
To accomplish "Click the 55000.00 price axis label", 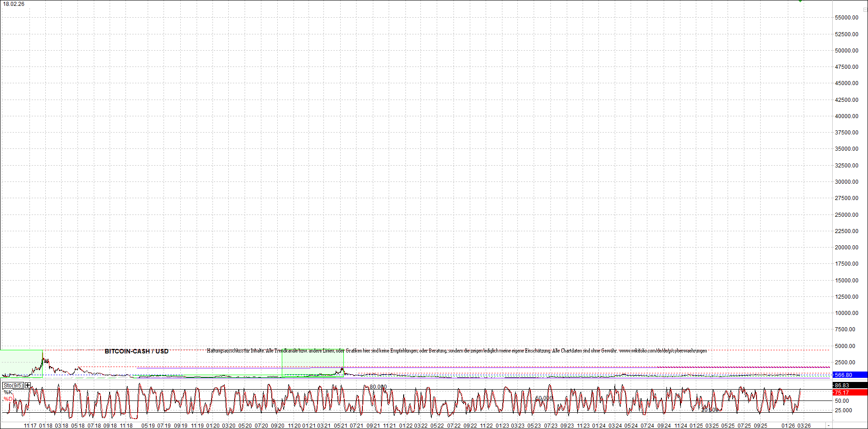I will point(846,18).
